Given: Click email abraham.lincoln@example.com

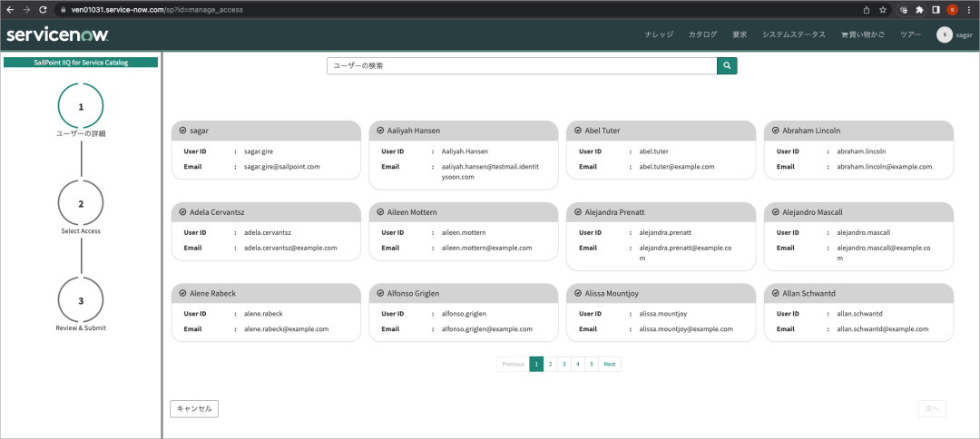Looking at the screenshot, I should pos(885,167).
